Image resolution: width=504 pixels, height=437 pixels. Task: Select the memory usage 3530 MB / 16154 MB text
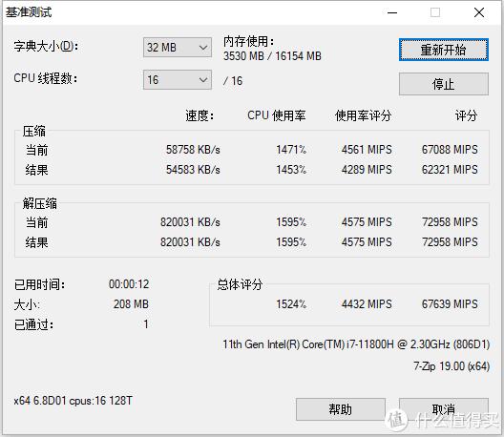[x=272, y=56]
